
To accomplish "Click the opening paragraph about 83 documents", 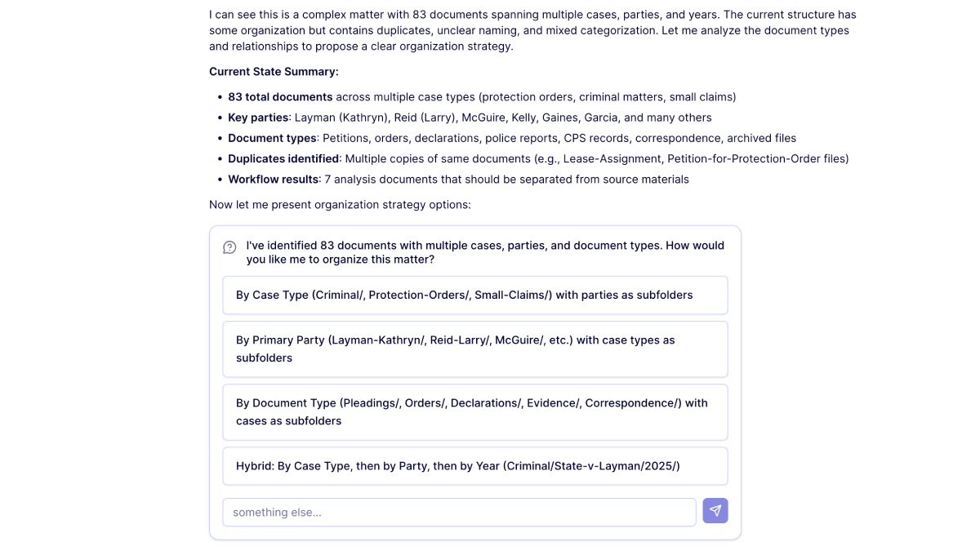I will (532, 30).
